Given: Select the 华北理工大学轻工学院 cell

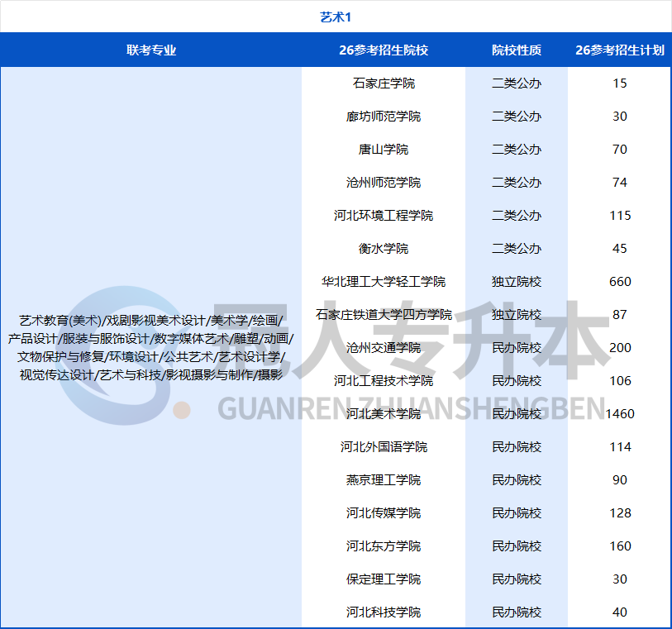Looking at the screenshot, I should [x=384, y=282].
